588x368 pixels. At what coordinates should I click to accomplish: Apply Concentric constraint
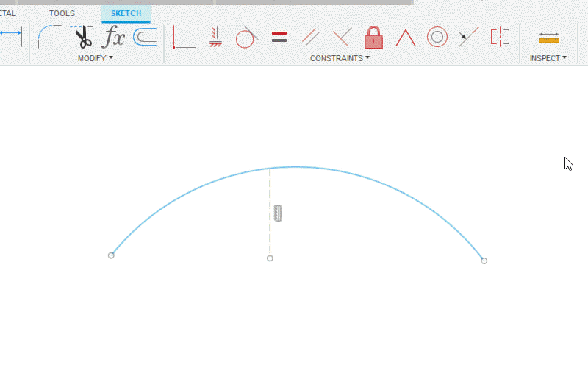437,37
